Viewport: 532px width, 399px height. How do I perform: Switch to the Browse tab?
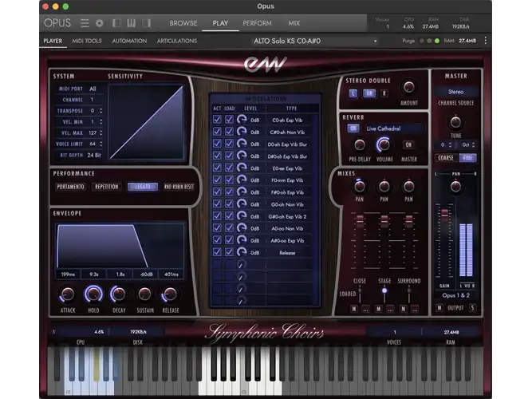tap(183, 23)
